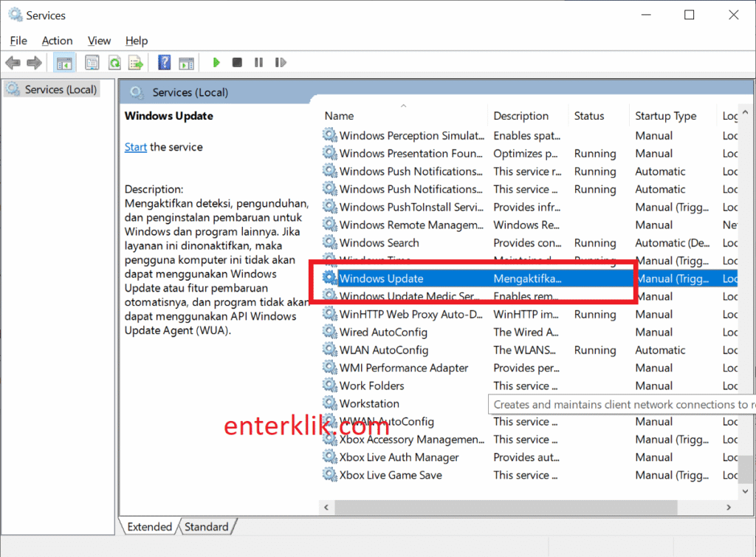Select the Xbox Live Auth Manager service
Viewport: 756px width, 557px height.
tap(399, 457)
